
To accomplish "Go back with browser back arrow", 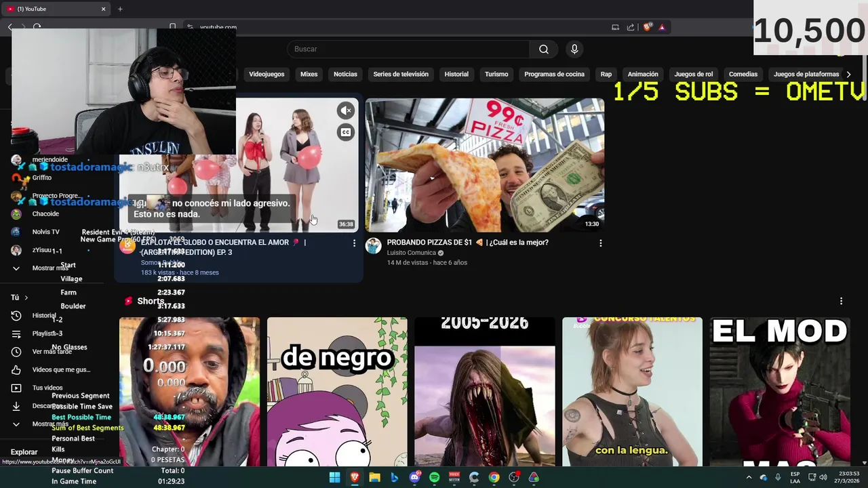I will click(10, 27).
